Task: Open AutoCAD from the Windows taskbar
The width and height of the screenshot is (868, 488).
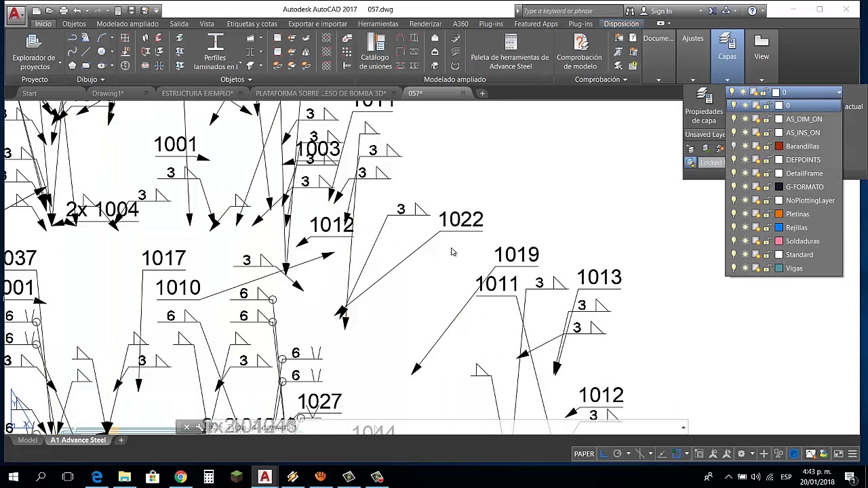Action: (x=264, y=477)
